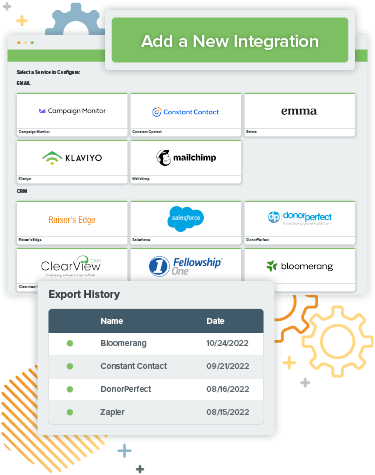Viewport: 375px width, 475px height.
Task: Click the Select a Service to Configure text
Action: tap(48, 72)
